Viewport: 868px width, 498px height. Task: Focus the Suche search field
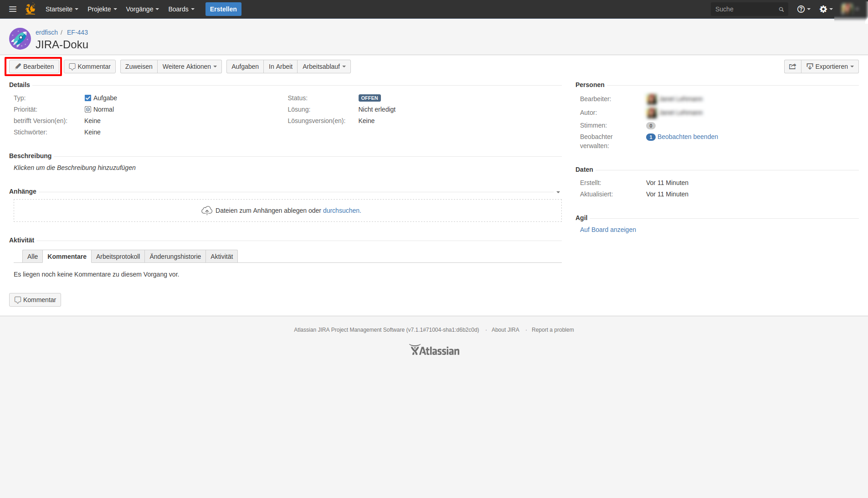point(749,9)
